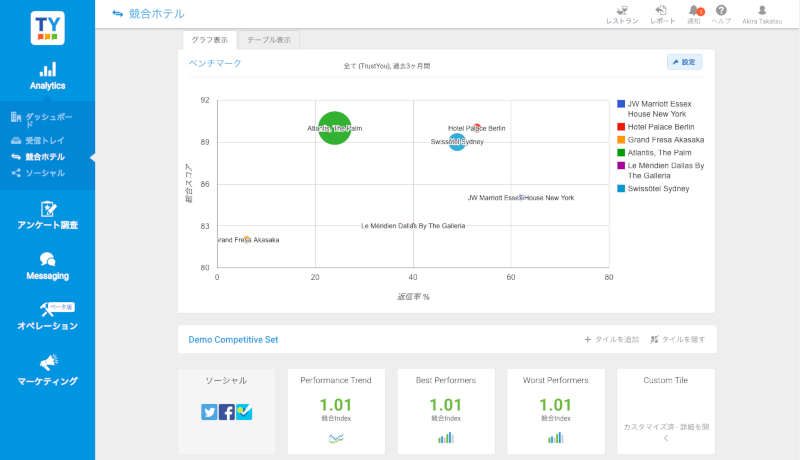The height and width of the screenshot is (460, 800).
Task: Click the Foursquare checkmark icon in ソーシャル tile
Action: coord(244,412)
